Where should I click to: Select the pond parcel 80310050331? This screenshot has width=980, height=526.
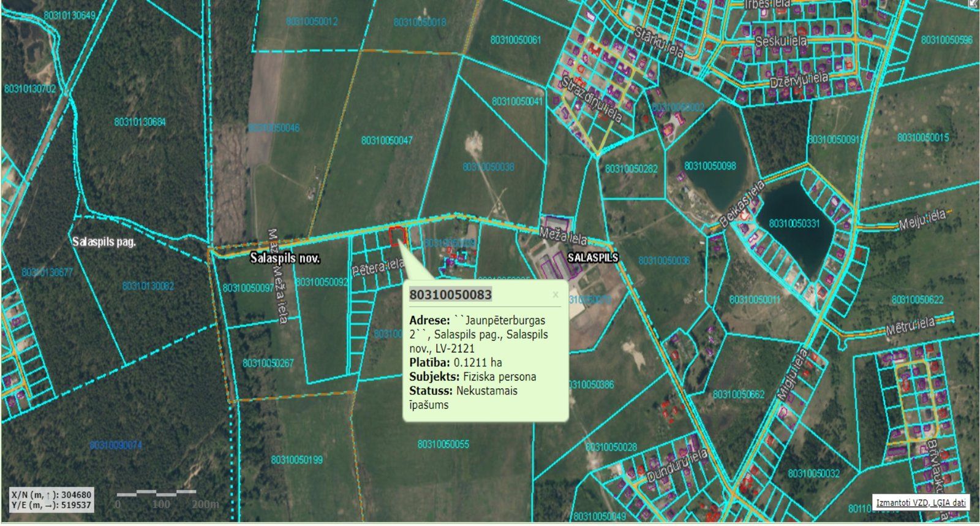click(x=794, y=223)
